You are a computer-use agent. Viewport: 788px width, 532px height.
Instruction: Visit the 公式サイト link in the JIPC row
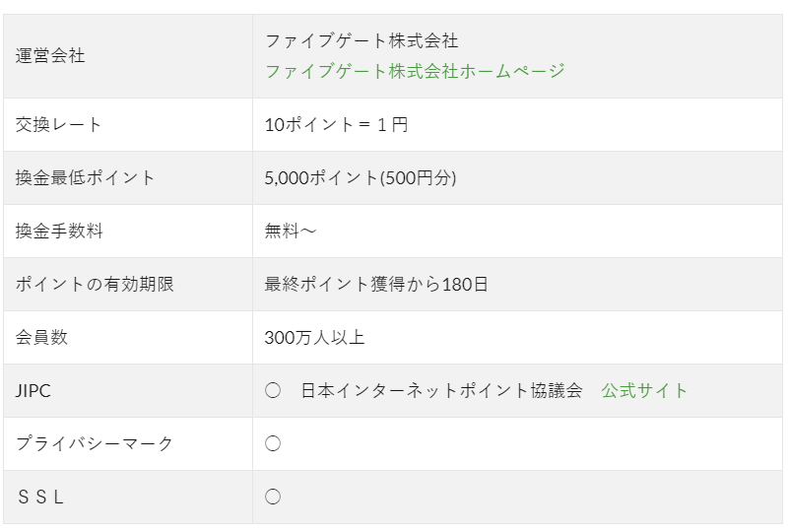(x=644, y=390)
